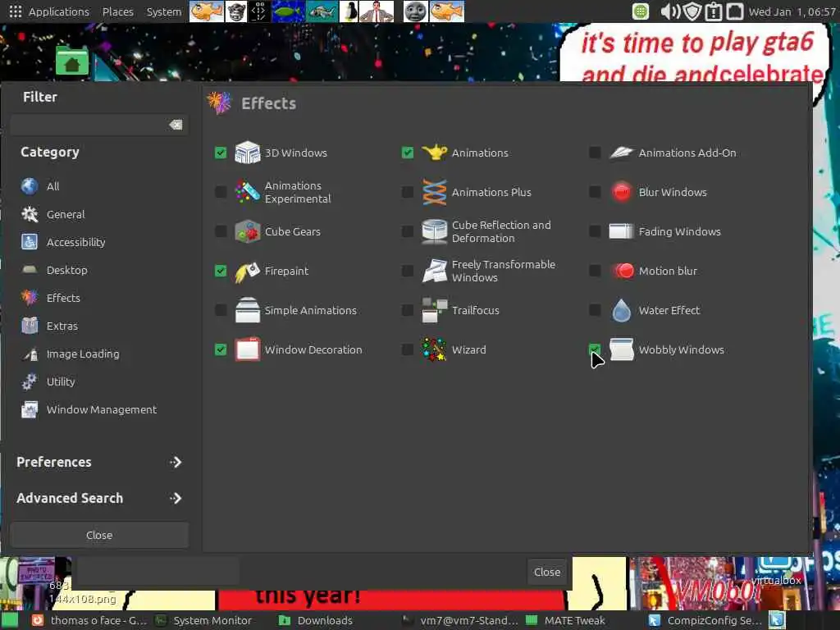840x630 pixels.
Task: Switch to MATE Tweak taskbar window
Action: [x=566, y=620]
